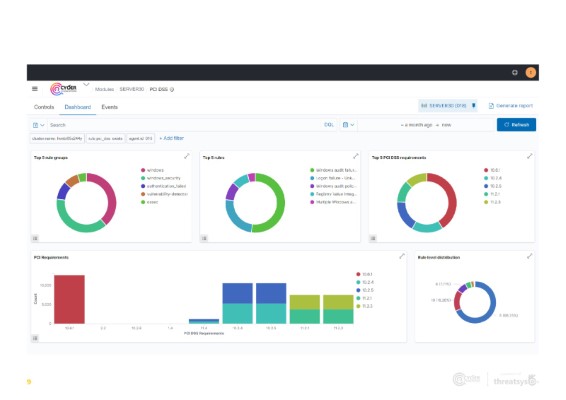Open the saved queries dropdown left of Search
The image size is (566, 400).
coord(38,125)
